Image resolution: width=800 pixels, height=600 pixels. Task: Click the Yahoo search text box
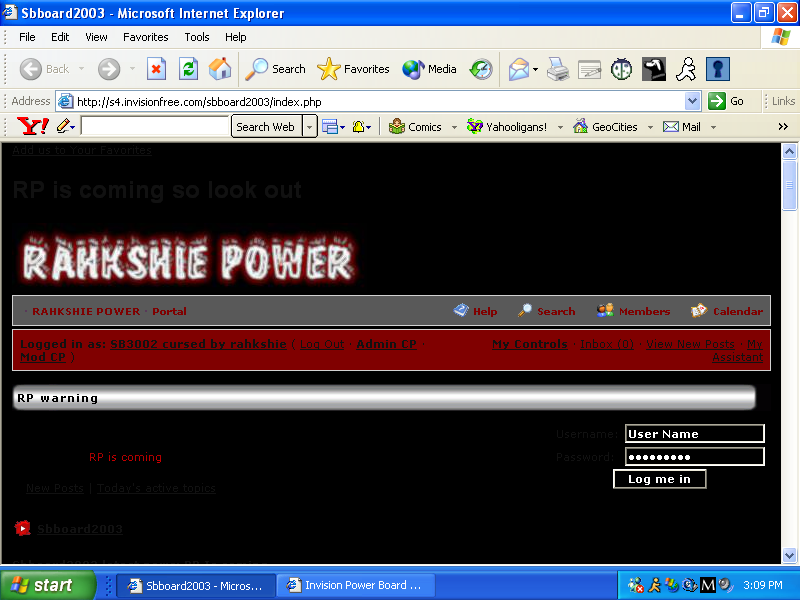[155, 126]
